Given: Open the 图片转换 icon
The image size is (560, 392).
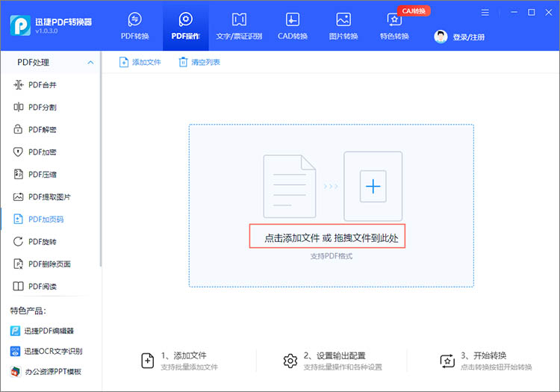Looking at the screenshot, I should (x=343, y=19).
